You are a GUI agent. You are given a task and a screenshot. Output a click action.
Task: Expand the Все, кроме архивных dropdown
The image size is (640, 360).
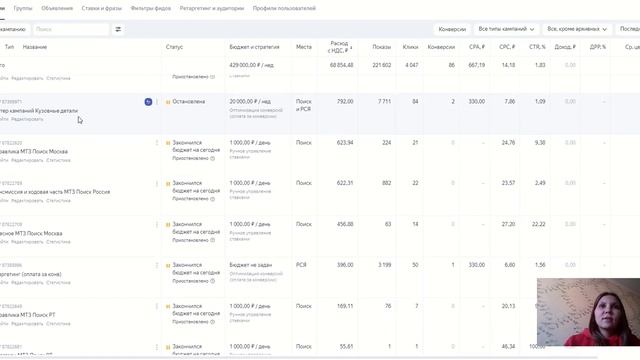[577, 29]
